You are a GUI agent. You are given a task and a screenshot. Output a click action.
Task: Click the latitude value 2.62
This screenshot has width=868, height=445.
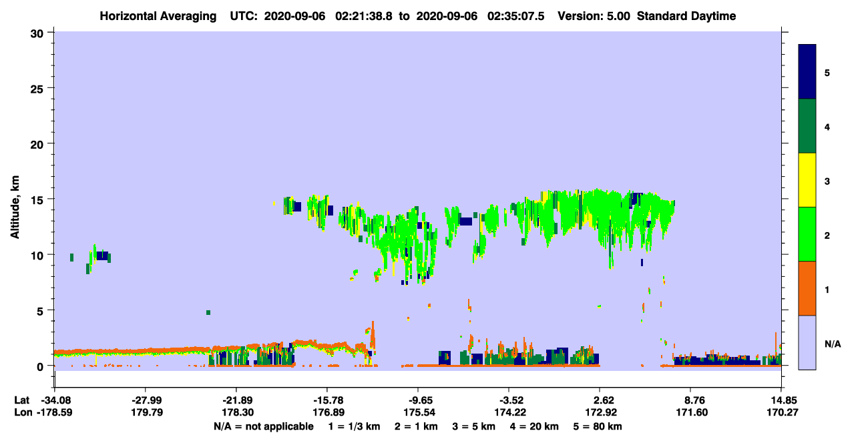pos(600,400)
